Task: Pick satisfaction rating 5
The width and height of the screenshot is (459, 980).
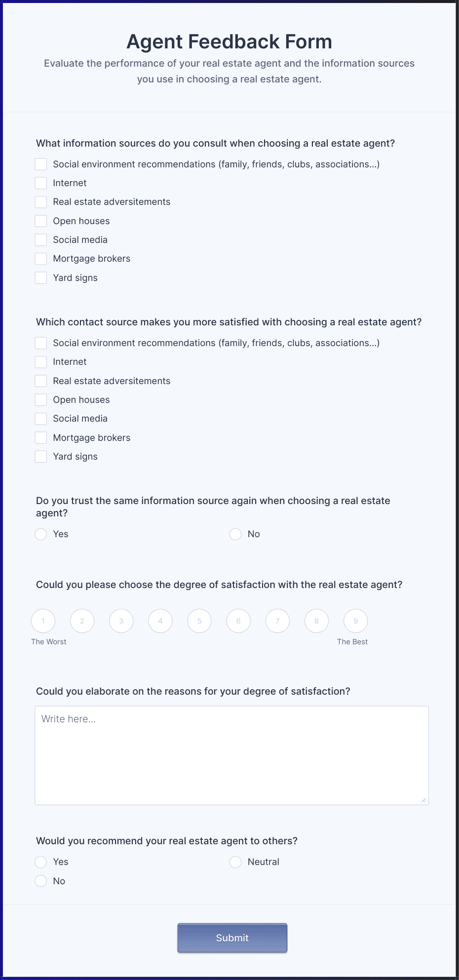Action: point(199,621)
